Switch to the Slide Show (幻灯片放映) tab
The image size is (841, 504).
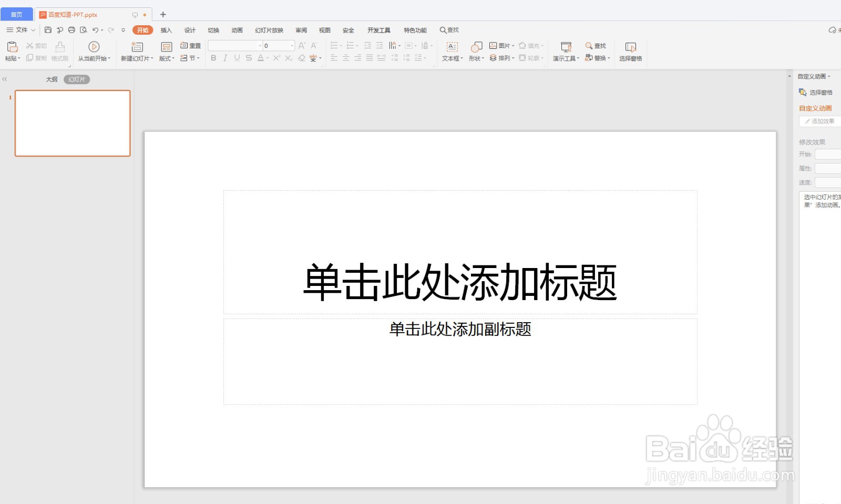tap(269, 30)
